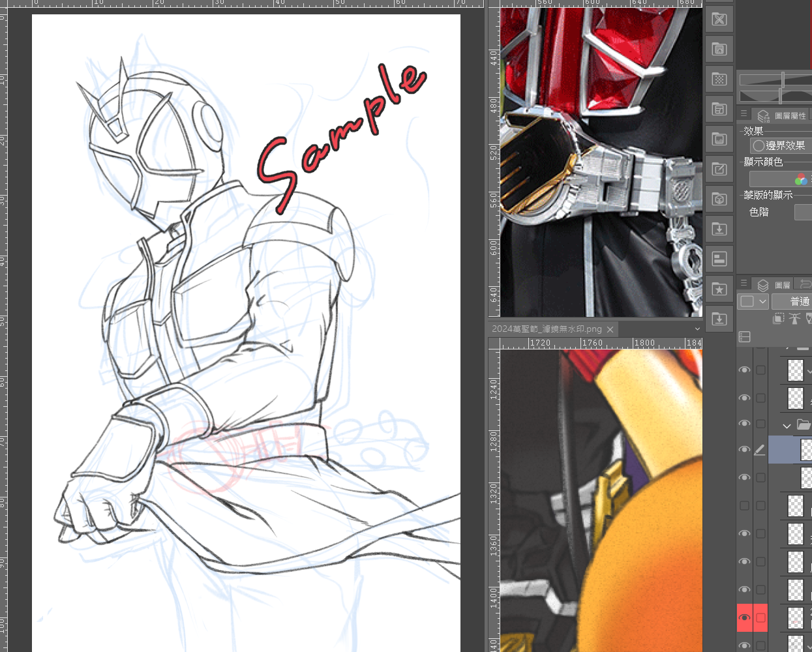The image size is (812, 652).
Task: Toggle the eye directly above the folder row
Action: click(744, 398)
